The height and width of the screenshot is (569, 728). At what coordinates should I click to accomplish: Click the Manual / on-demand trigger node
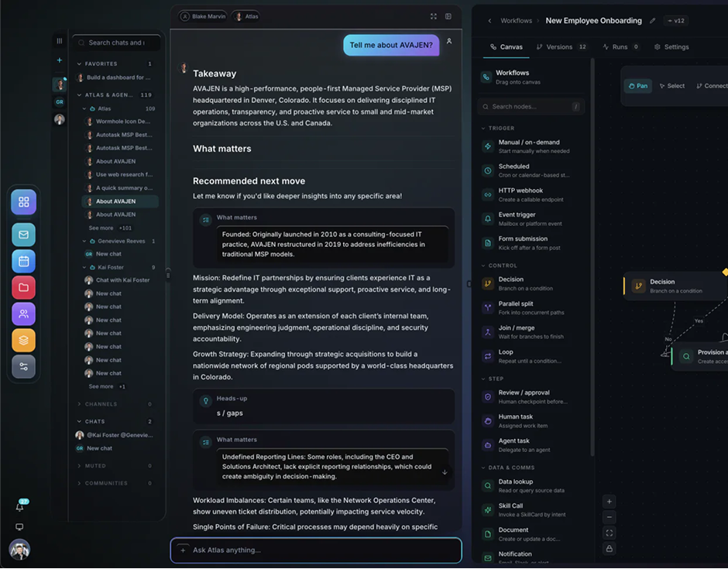pos(532,146)
